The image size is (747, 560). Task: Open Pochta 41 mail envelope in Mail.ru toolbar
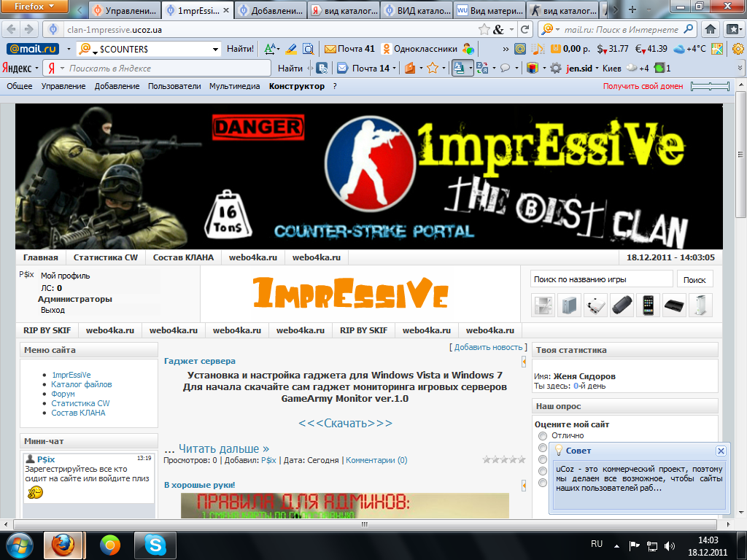point(349,49)
